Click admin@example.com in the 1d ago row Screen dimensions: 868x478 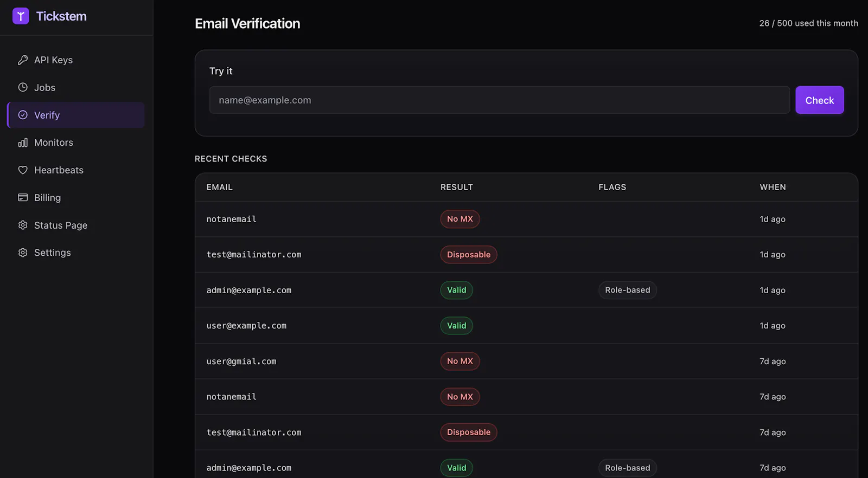click(249, 290)
